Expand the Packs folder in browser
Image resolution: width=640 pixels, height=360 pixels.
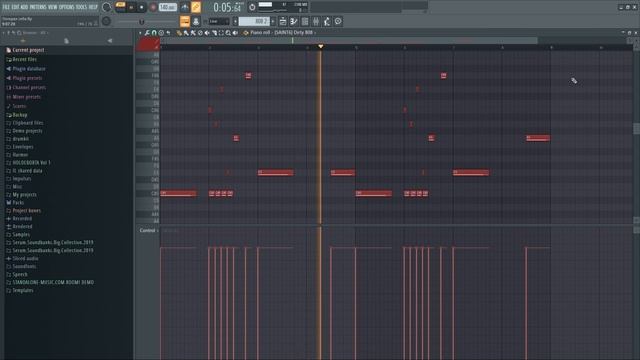point(18,202)
